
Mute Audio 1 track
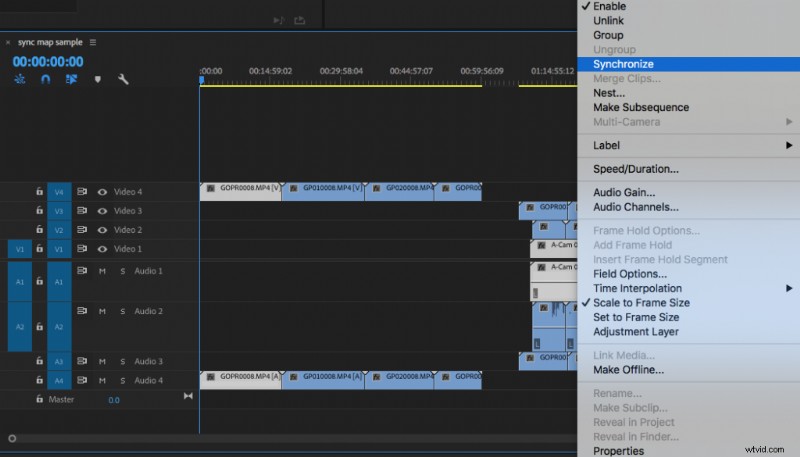coord(102,271)
